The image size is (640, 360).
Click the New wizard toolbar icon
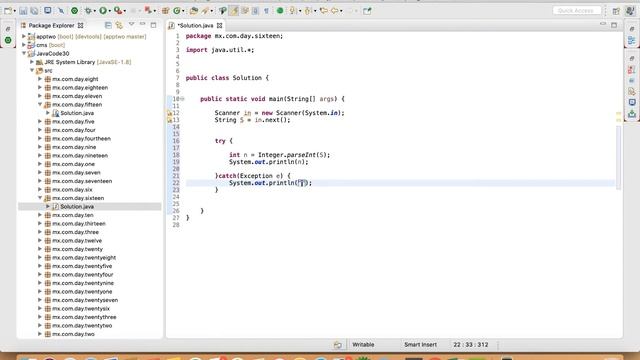click(8, 11)
